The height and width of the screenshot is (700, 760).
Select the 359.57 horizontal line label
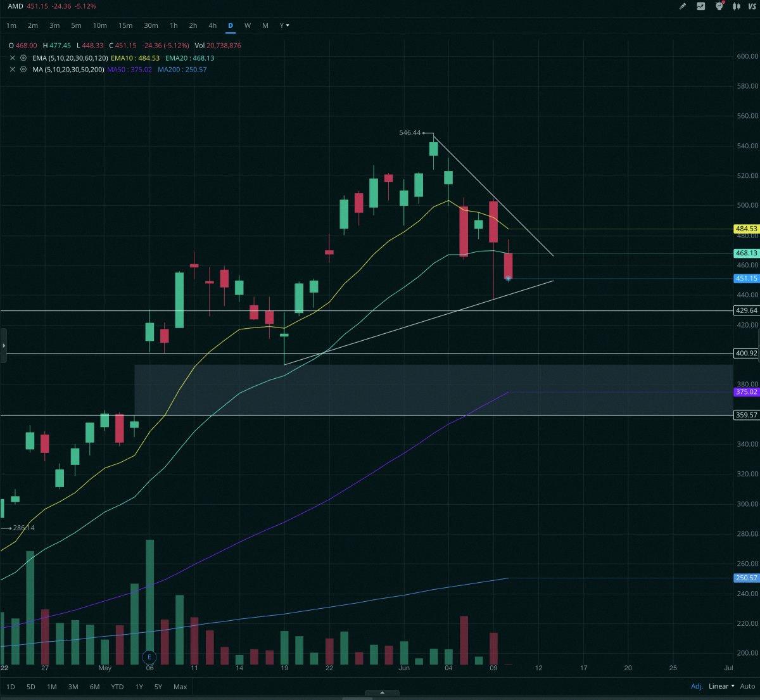(746, 415)
